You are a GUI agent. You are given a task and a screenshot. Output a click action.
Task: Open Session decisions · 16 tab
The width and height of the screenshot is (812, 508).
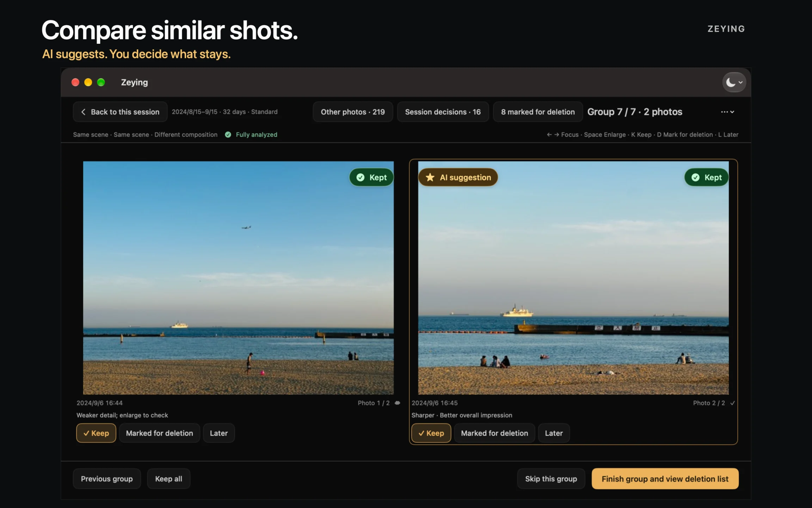point(443,112)
